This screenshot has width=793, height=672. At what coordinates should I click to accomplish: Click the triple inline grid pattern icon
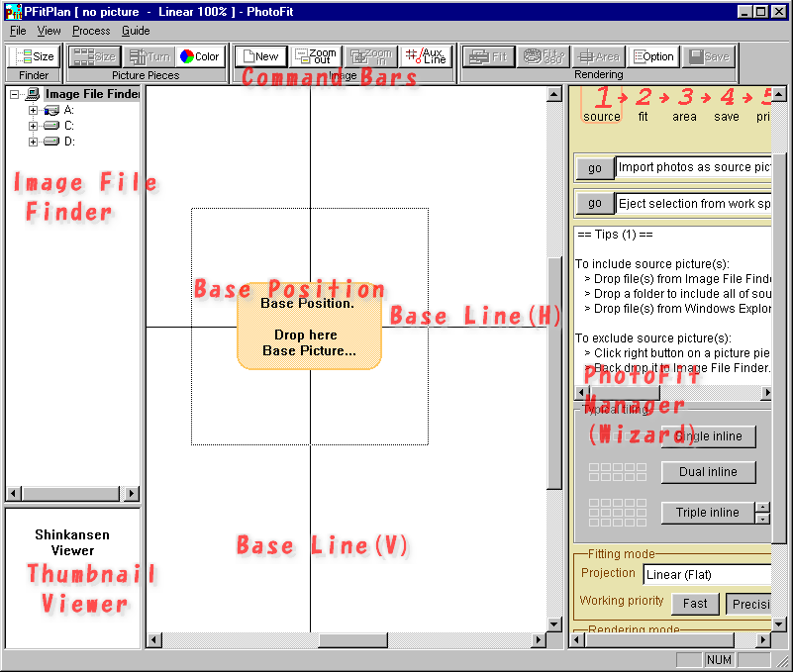click(x=617, y=513)
